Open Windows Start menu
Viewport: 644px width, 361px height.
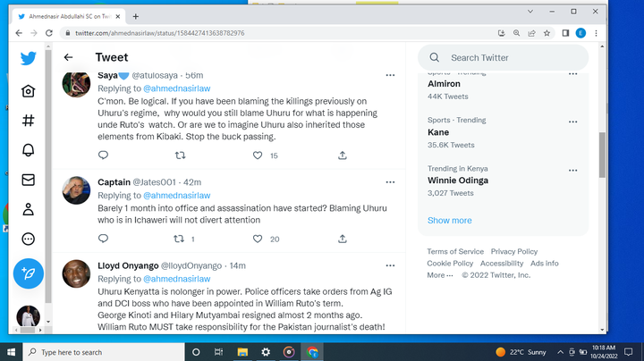point(11,352)
